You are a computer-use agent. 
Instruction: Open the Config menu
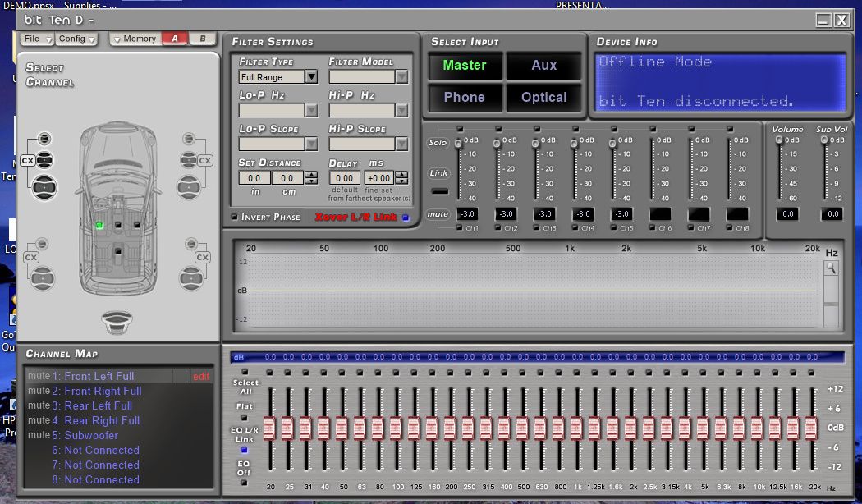77,39
